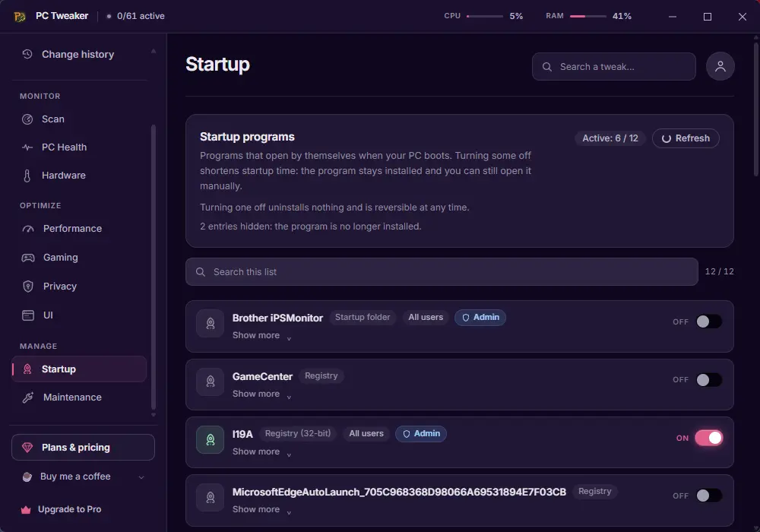Click the RAM usage bar
The image size is (760, 532).
[x=588, y=17]
